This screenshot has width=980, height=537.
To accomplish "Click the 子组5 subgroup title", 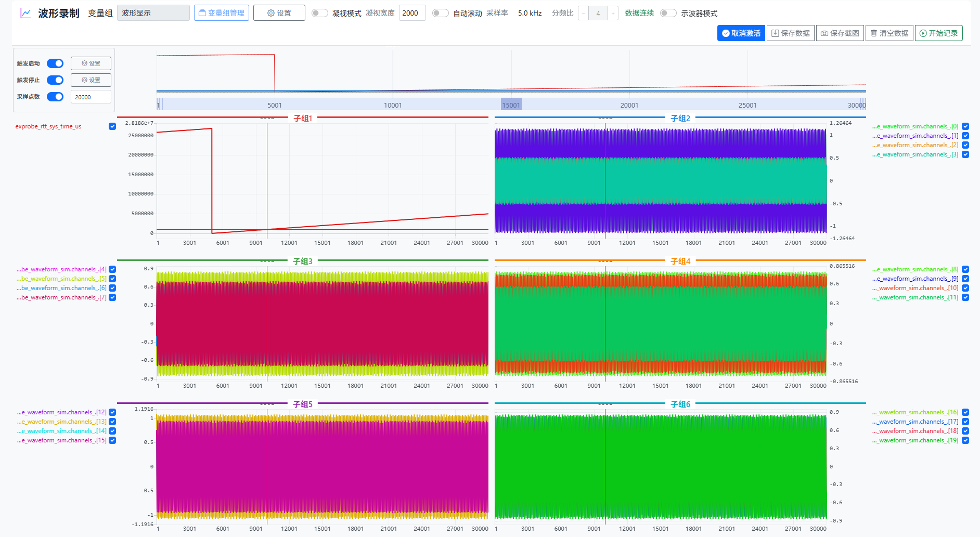I will [303, 404].
